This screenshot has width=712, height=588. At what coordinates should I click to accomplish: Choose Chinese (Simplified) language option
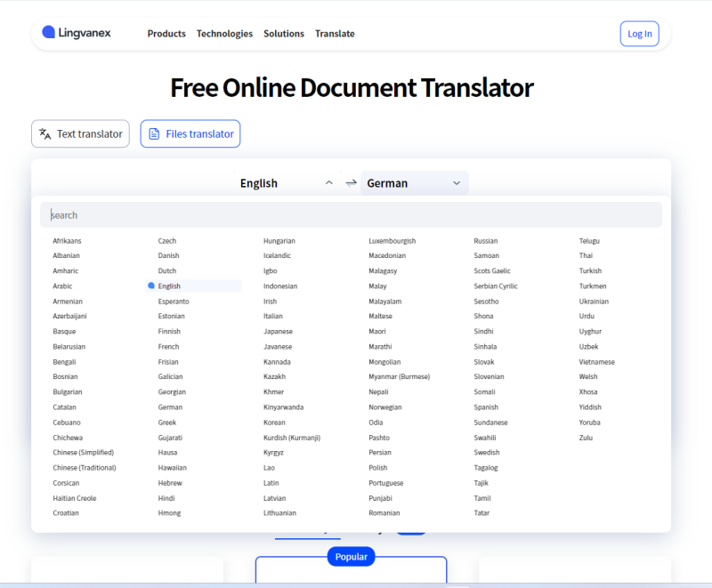pyautogui.click(x=84, y=453)
